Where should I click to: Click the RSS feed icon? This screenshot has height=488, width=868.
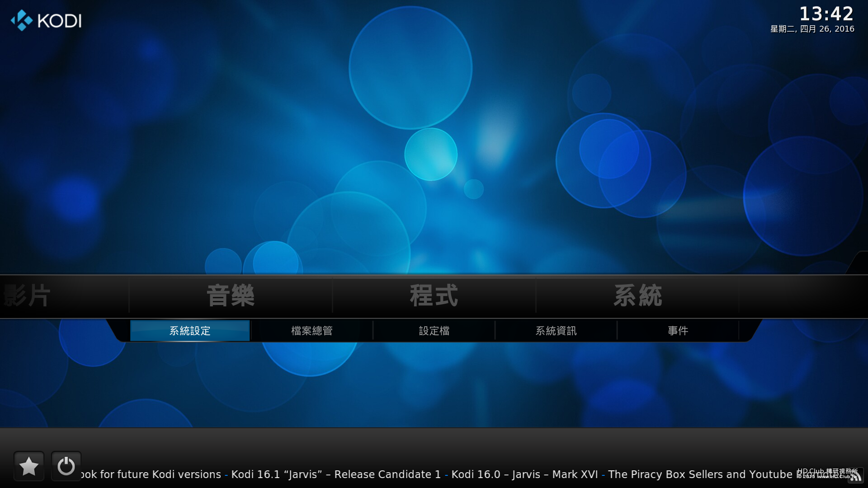855,476
